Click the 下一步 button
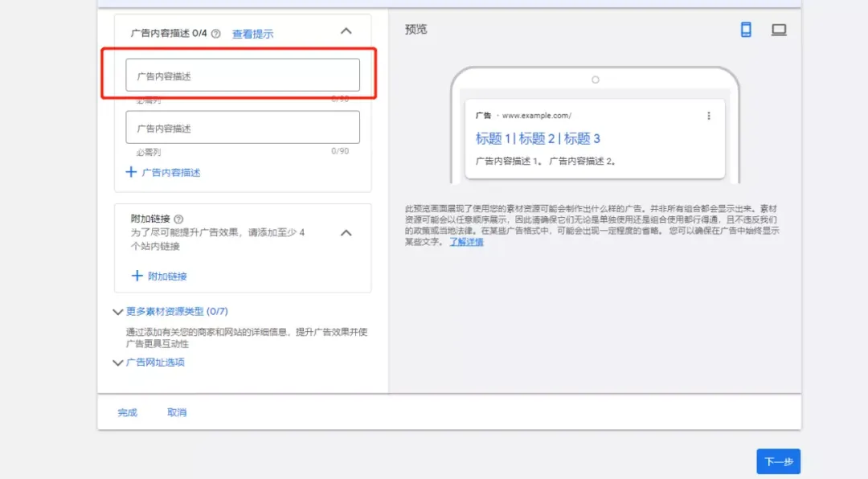Viewport: 868px width, 479px height. tap(778, 461)
